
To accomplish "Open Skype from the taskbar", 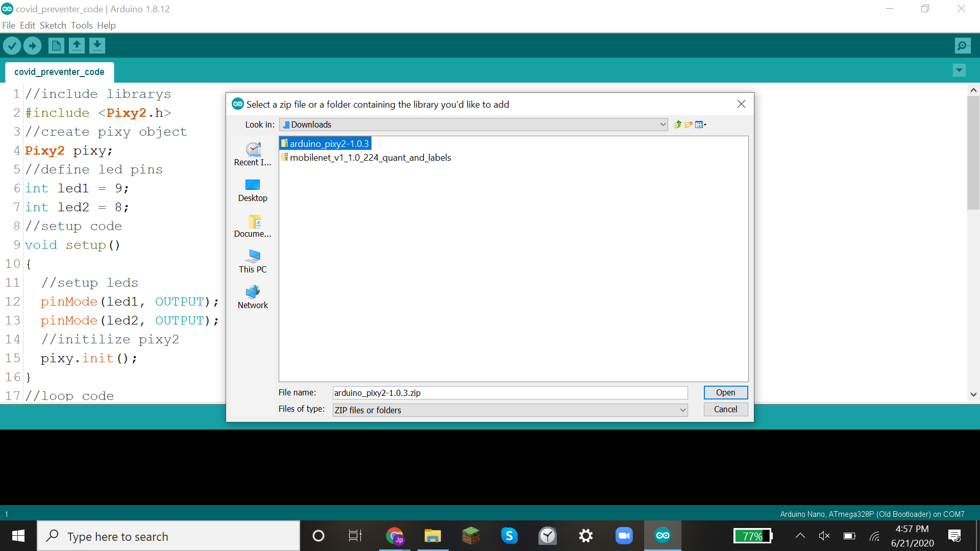I will (x=509, y=536).
